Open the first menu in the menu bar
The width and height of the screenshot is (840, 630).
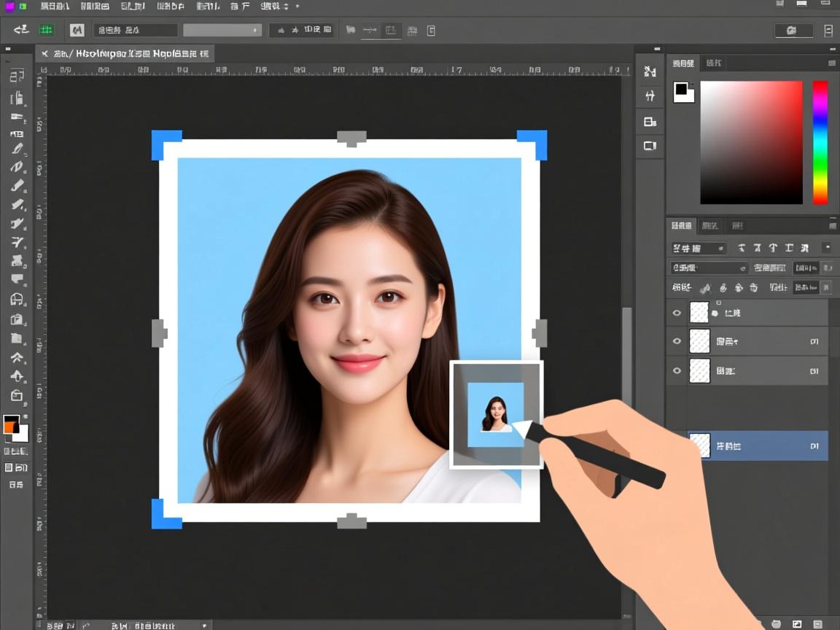51,6
